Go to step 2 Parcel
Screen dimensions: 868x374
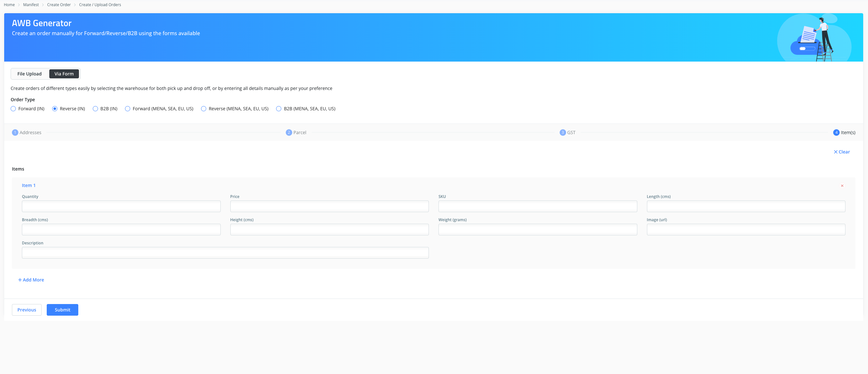(296, 133)
